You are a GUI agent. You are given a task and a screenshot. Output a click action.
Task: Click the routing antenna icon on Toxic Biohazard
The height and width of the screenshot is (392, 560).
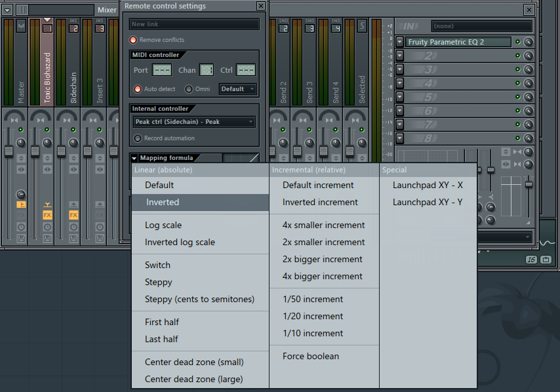pyautogui.click(x=47, y=205)
